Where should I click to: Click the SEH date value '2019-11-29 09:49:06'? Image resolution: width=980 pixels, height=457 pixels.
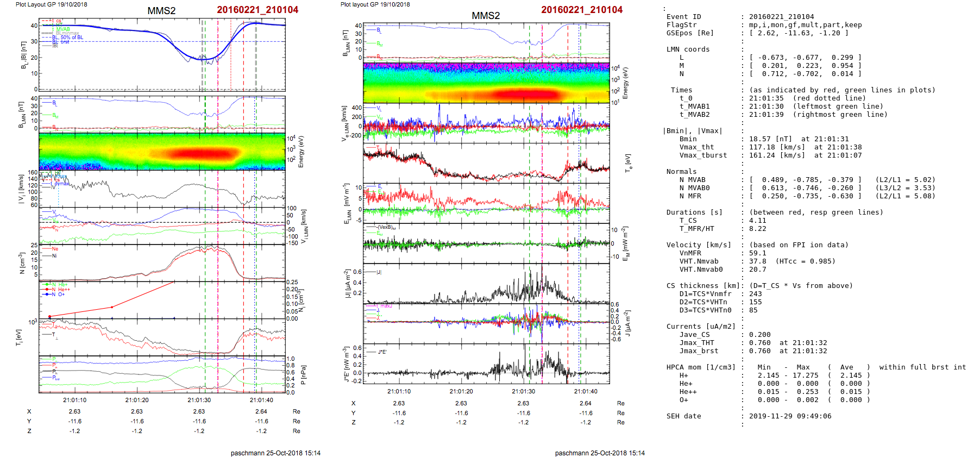pos(790,416)
